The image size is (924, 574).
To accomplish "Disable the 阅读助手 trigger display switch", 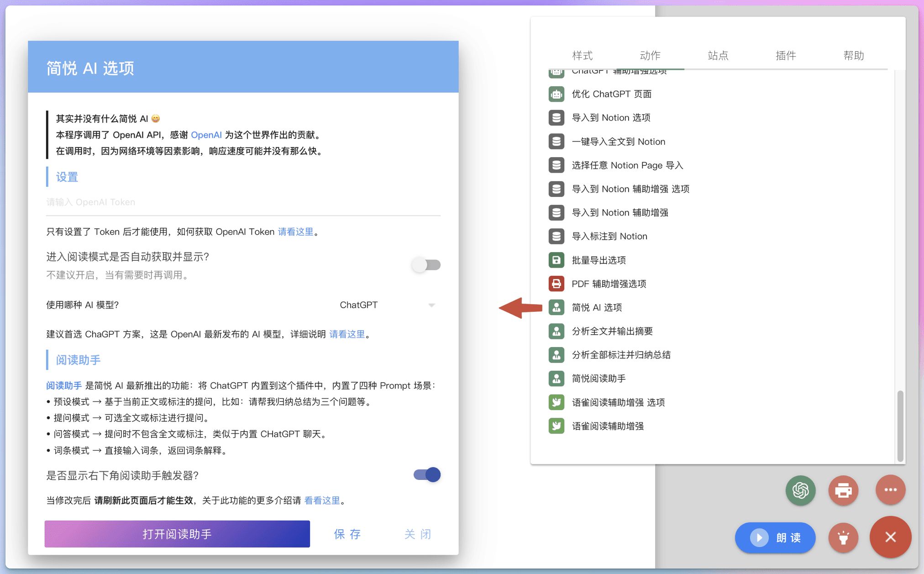I will pyautogui.click(x=426, y=475).
